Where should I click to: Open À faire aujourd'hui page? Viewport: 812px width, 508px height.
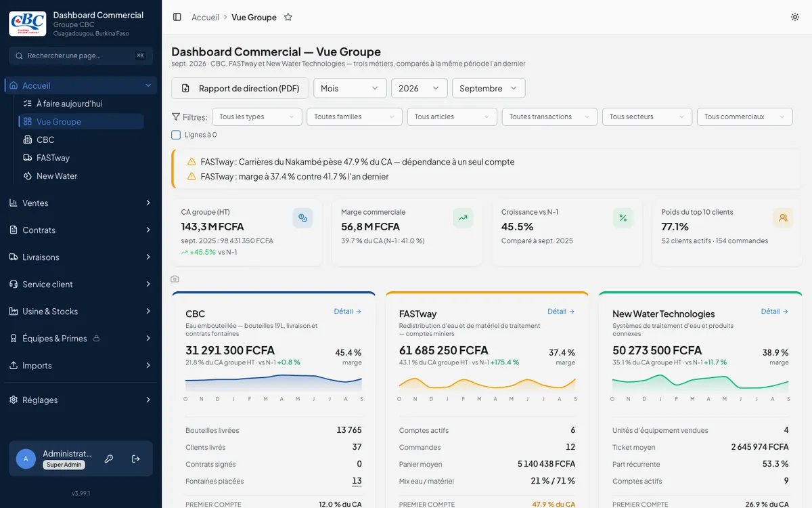pyautogui.click(x=81, y=104)
